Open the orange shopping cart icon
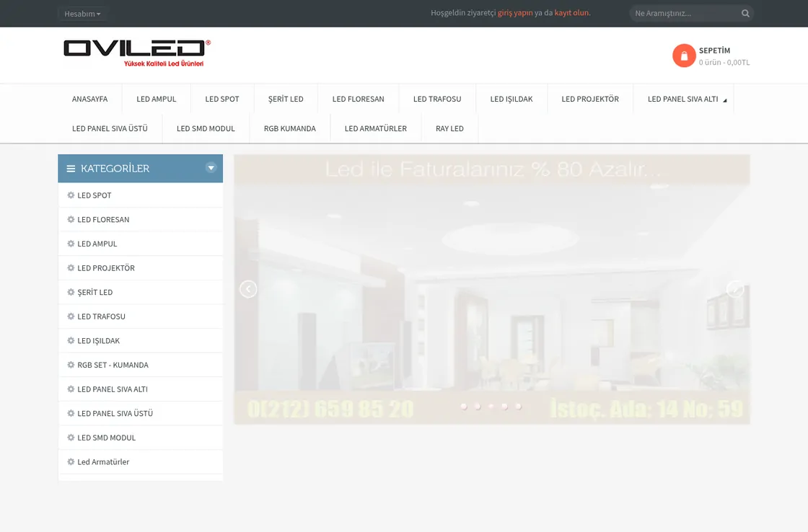Screen dimensions: 808x532 click(684, 56)
